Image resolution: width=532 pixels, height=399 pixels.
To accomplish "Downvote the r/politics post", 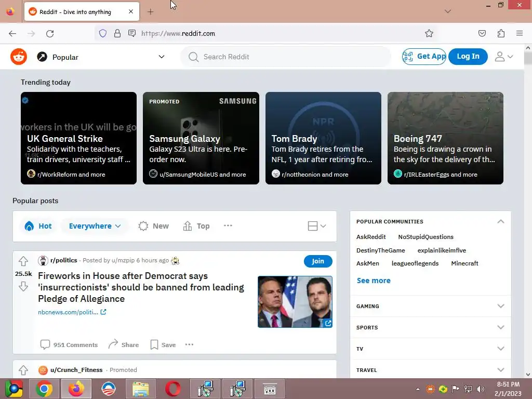I will (x=23, y=286).
